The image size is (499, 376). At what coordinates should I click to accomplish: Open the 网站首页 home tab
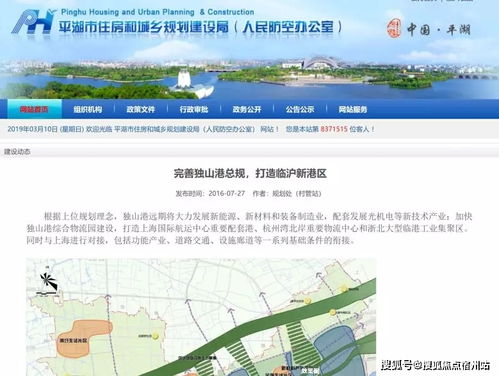34,109
